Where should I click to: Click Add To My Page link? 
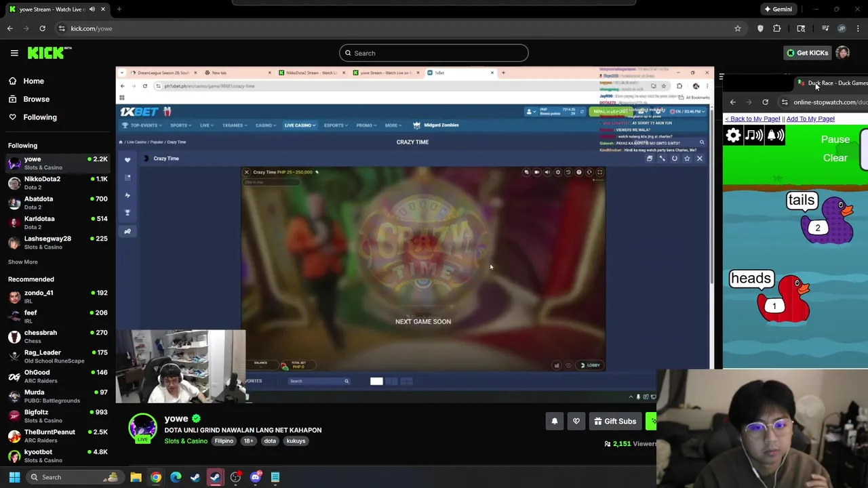click(x=810, y=119)
